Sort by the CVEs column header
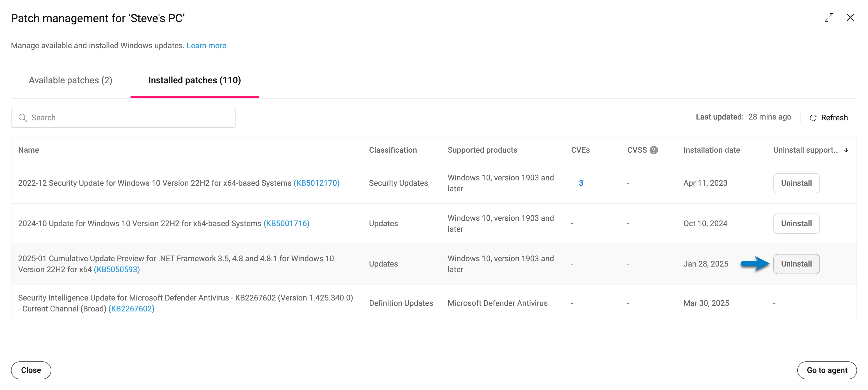 580,150
